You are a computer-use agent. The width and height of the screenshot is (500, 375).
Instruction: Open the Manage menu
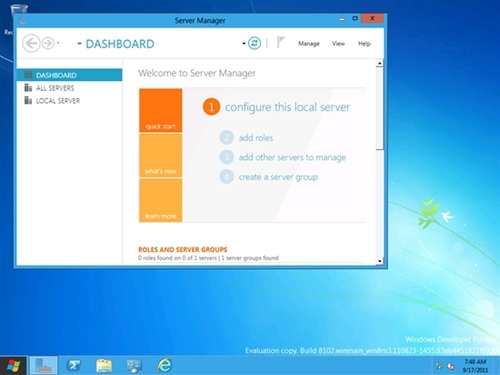(309, 44)
